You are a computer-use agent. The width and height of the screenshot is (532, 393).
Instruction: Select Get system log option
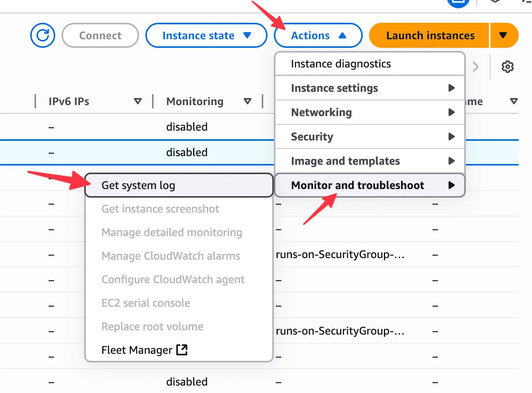coord(138,185)
